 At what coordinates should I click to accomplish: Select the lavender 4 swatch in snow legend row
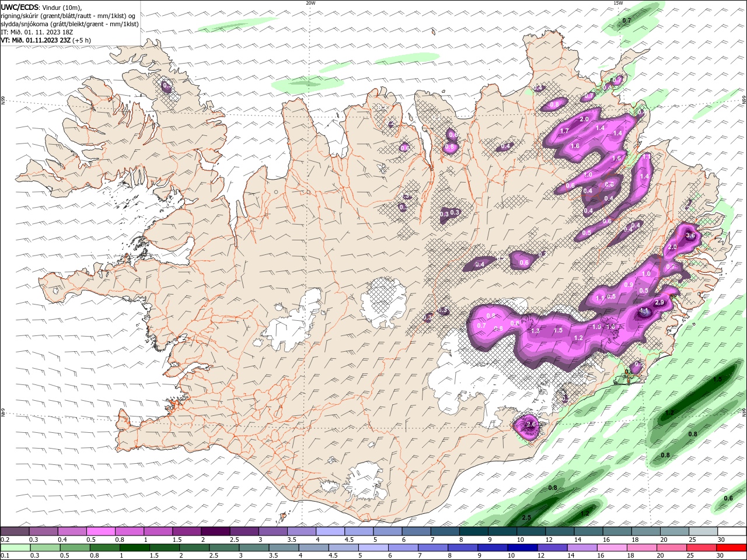tap(330, 531)
